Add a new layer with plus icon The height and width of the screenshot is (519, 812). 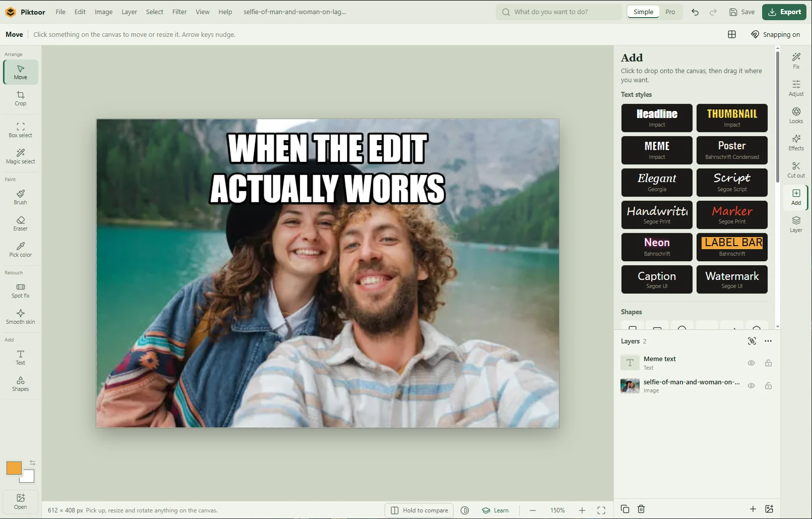click(x=753, y=509)
